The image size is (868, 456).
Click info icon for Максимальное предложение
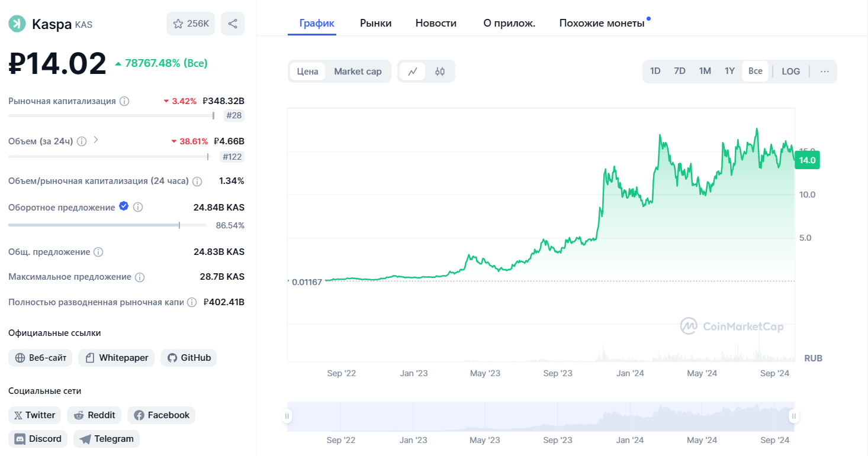pos(140,277)
